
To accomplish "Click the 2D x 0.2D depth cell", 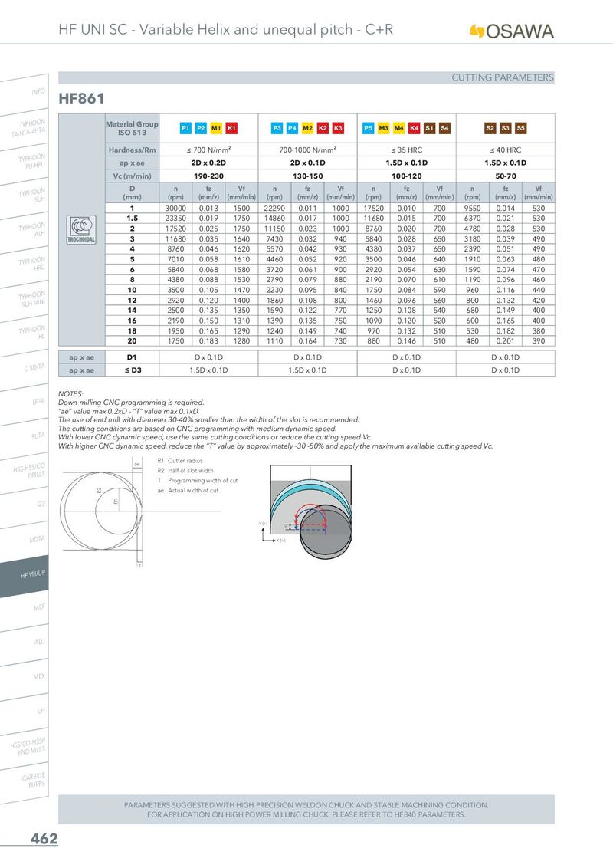I will point(208,163).
